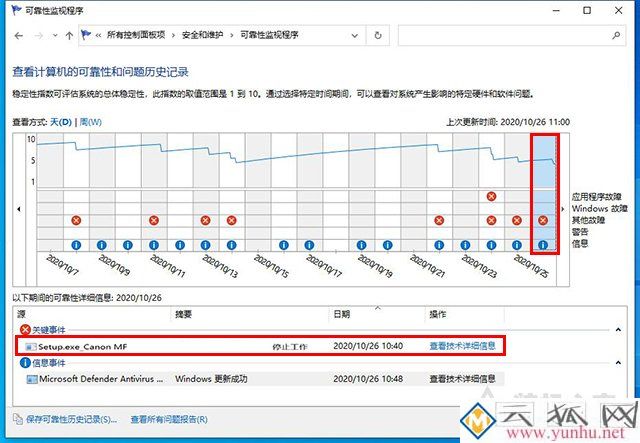Image resolution: width=640 pixels, height=443 pixels.
Task: Navigate to 安全和维护 breadcrumb
Action: pyautogui.click(x=202, y=35)
